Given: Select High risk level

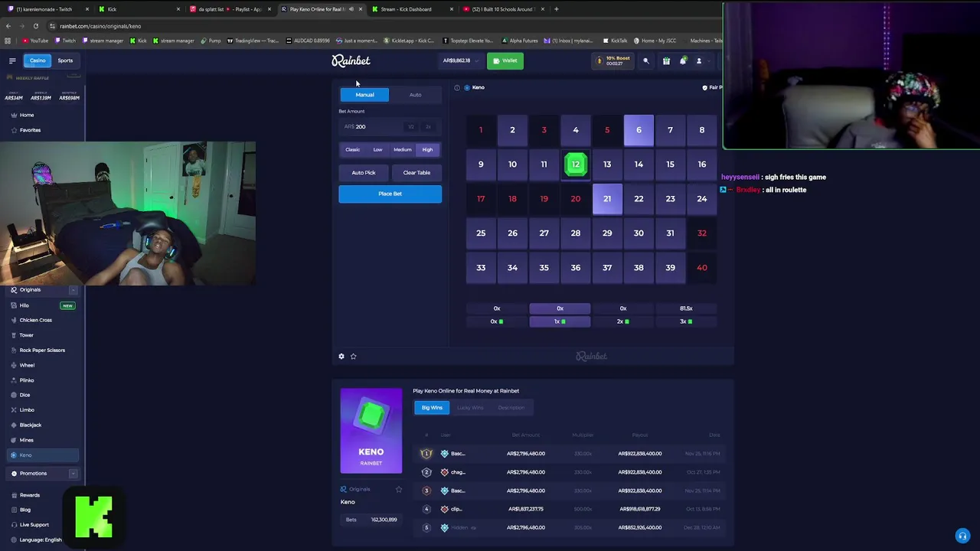Looking at the screenshot, I should pos(427,150).
